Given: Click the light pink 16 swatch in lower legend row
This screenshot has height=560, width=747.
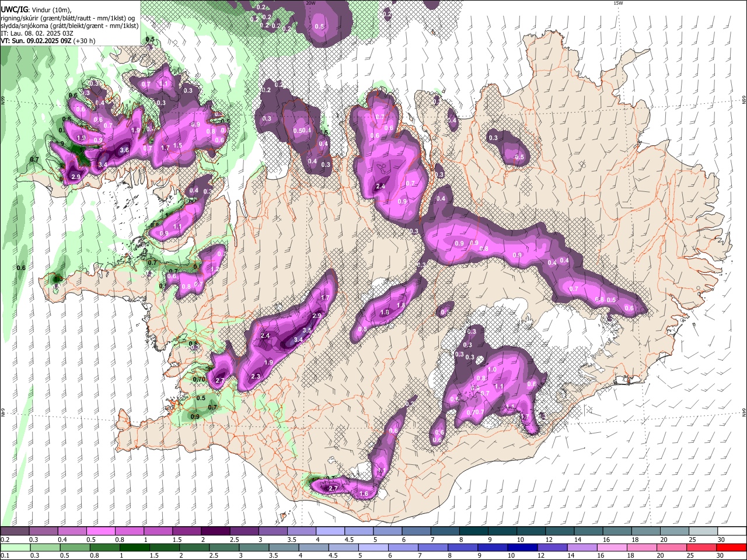Looking at the screenshot, I should point(612,547).
